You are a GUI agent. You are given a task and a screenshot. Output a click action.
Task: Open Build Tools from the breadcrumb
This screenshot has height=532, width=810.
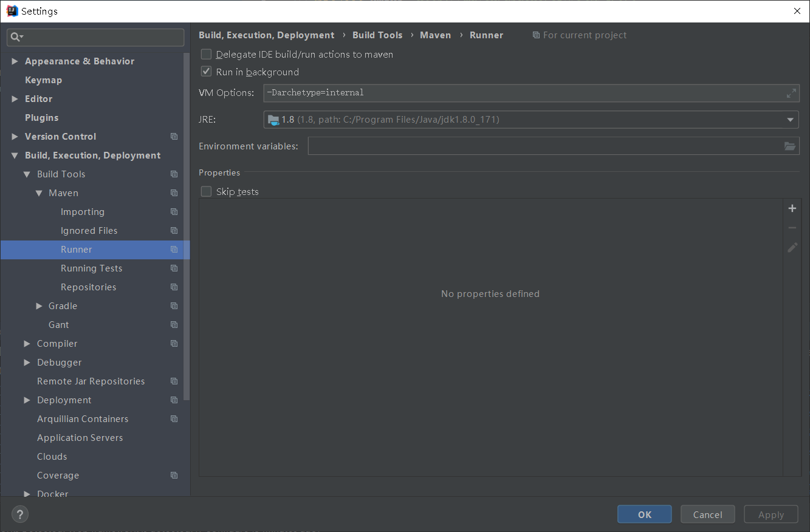point(377,35)
